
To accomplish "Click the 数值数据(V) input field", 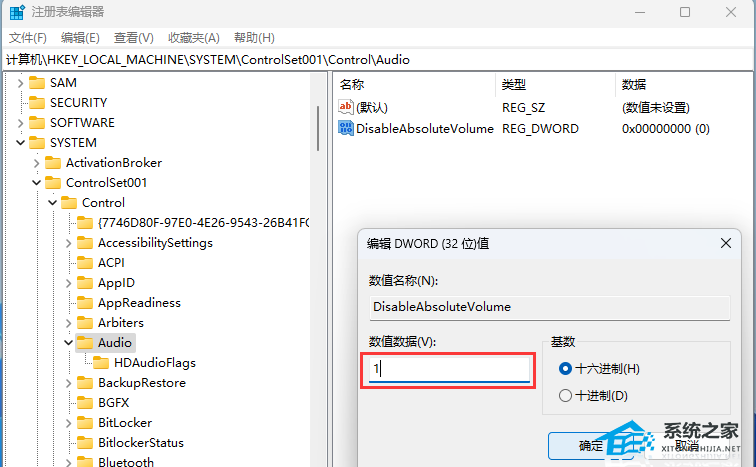I will [x=449, y=370].
